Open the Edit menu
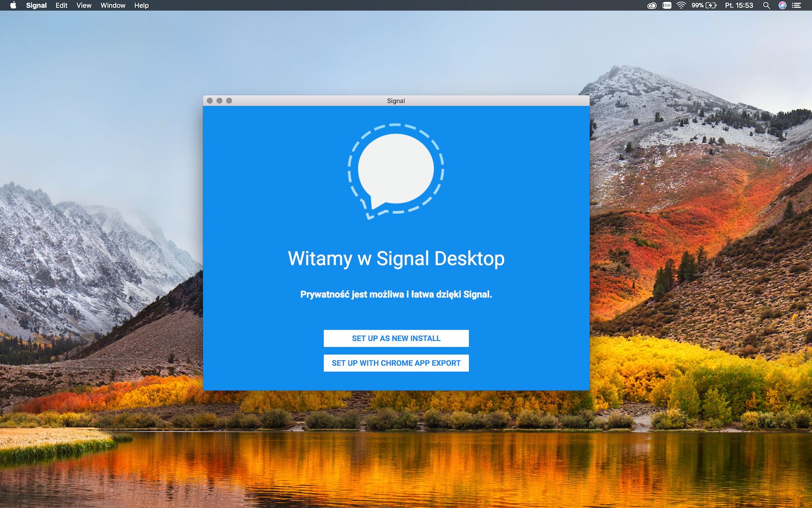812x508 pixels. (61, 5)
